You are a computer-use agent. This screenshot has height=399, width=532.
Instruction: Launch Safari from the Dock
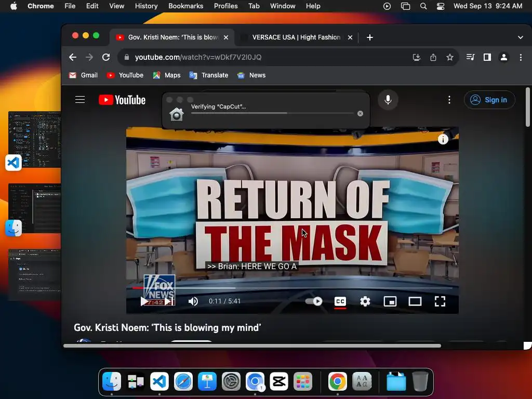(x=183, y=381)
